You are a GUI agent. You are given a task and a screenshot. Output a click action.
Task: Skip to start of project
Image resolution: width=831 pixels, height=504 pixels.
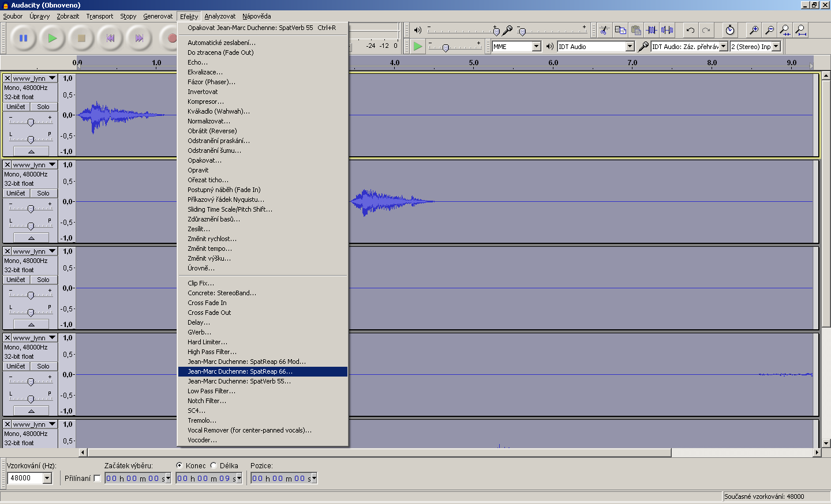point(110,38)
